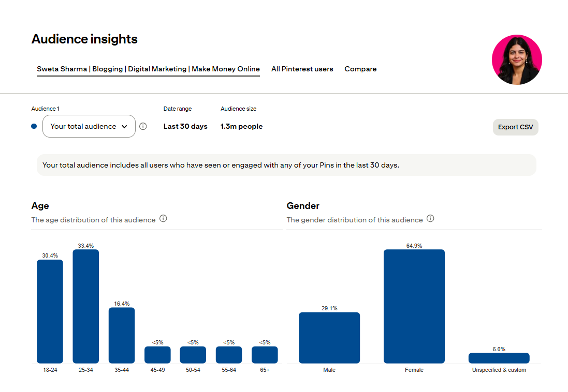Click the info icon next to gender distribution

click(430, 219)
